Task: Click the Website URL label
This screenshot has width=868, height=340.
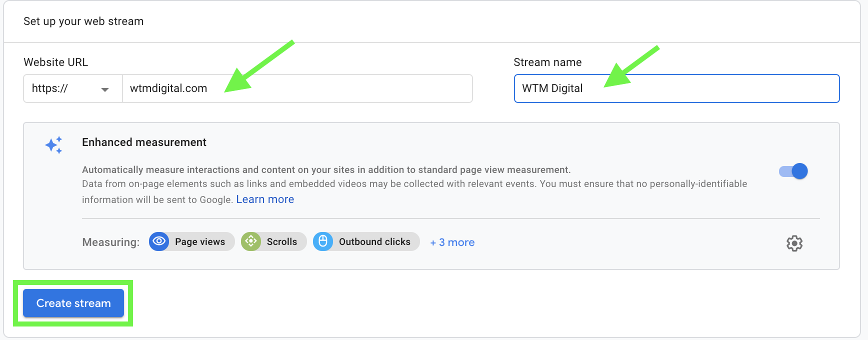Action: [55, 62]
